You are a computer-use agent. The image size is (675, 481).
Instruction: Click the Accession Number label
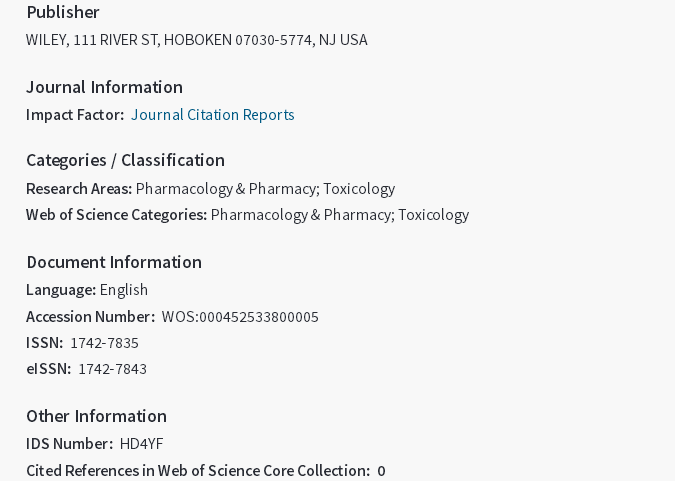pos(90,317)
